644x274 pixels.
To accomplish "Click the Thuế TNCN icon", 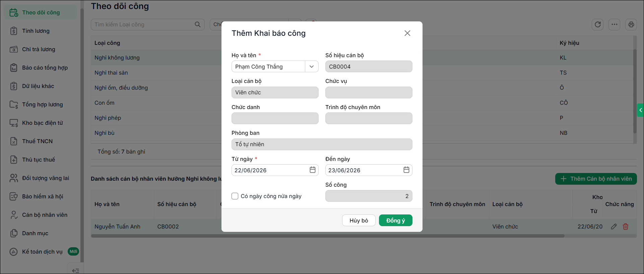I will (14, 142).
